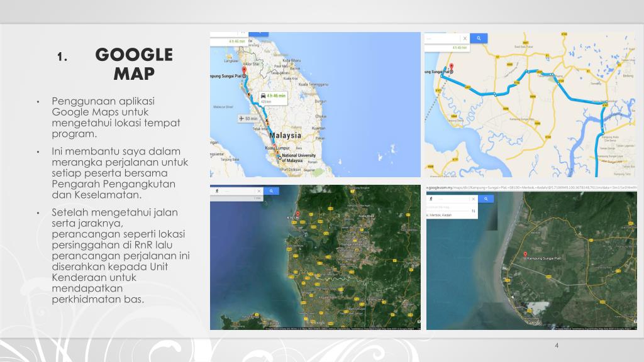644x362 pixels.
Task: Click the Port Dickson label
Action: click(291, 169)
